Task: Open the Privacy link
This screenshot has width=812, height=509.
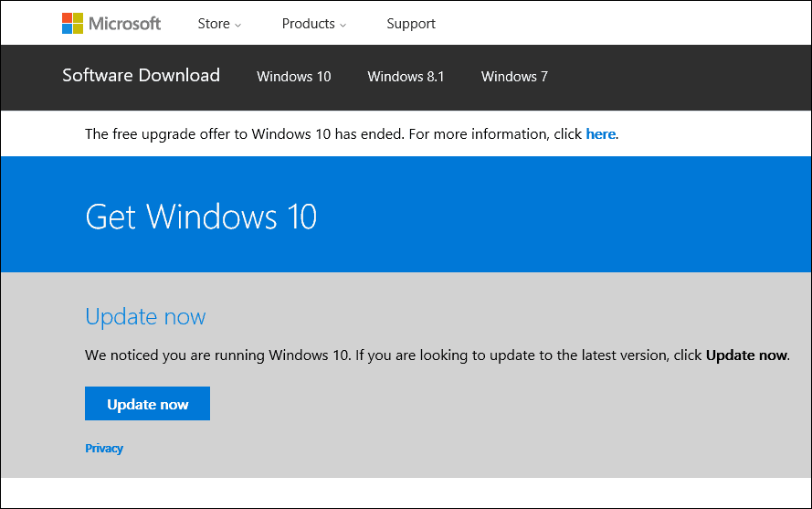Action: 104,449
